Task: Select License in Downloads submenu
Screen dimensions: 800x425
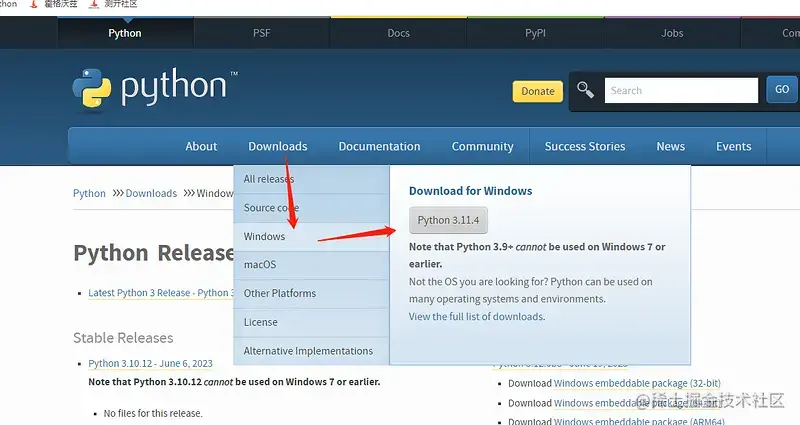Action: click(311, 322)
